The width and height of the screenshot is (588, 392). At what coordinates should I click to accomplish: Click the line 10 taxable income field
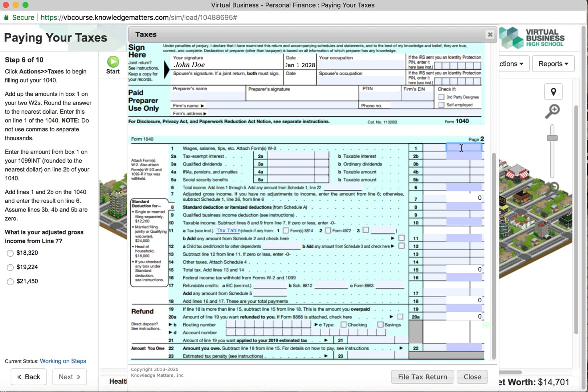[x=464, y=222]
